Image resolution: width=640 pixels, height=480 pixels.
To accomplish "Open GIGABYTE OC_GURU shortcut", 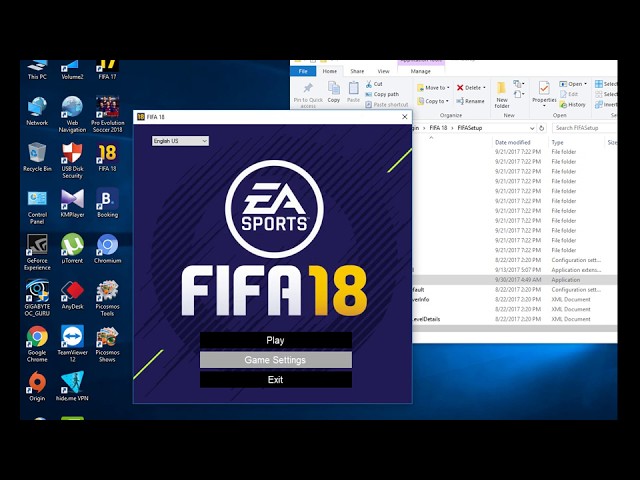I will pos(37,298).
